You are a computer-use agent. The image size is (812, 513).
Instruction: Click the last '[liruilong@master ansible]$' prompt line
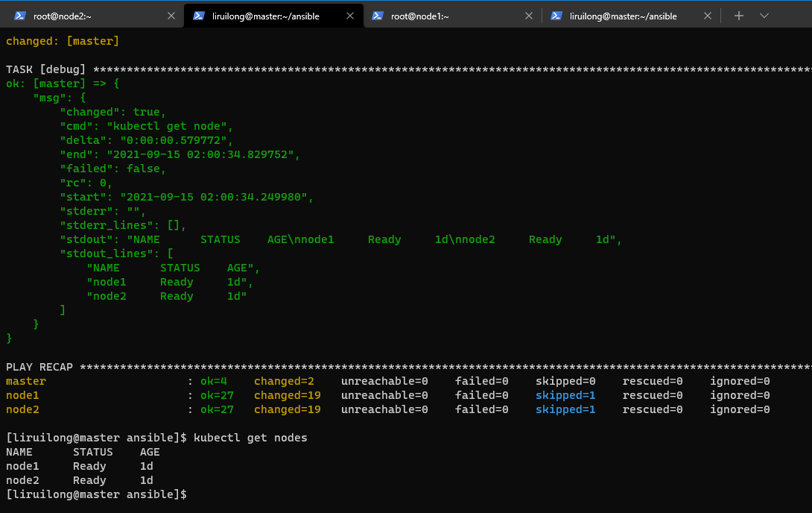click(x=96, y=494)
